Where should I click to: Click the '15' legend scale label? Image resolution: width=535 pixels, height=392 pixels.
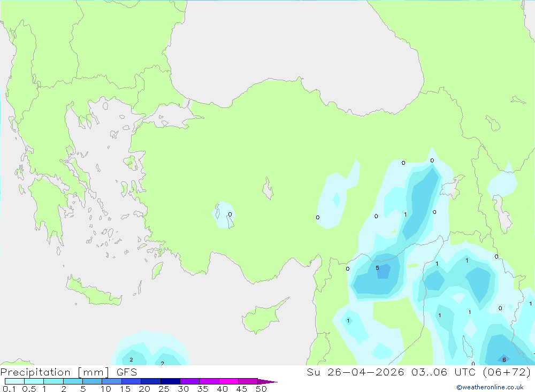[125, 389]
